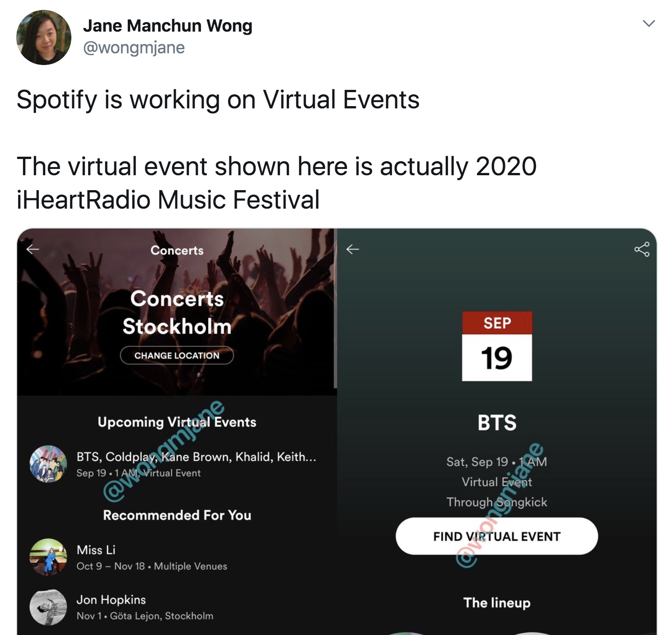Open the Miss Li concert listing
Image resolution: width=672 pixels, height=635 pixels.
click(x=176, y=557)
